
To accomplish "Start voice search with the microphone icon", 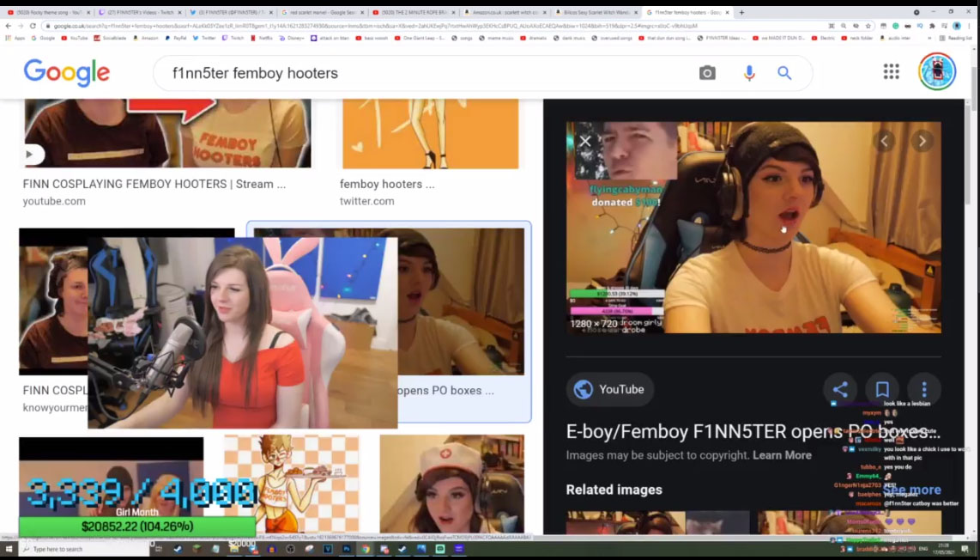I will click(749, 73).
